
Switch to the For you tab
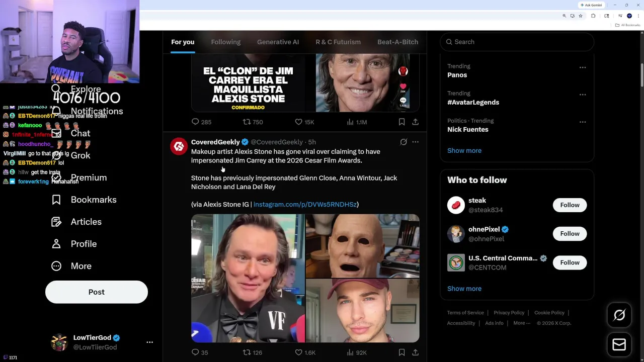[x=183, y=42]
